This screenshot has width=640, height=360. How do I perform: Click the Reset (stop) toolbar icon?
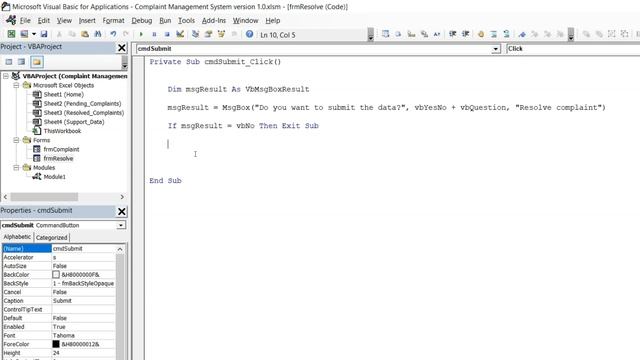pos(167,34)
